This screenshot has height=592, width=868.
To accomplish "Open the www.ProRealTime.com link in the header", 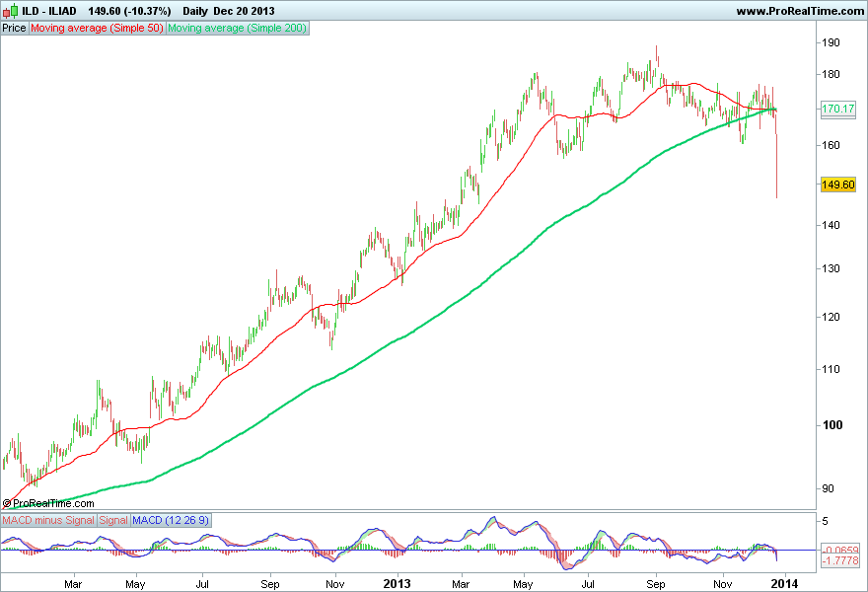I will (x=800, y=11).
